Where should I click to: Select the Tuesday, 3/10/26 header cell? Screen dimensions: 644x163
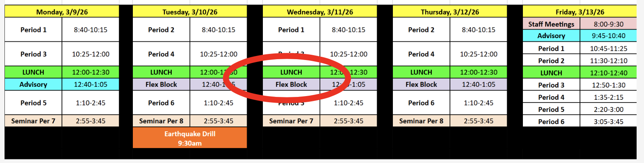click(x=190, y=12)
